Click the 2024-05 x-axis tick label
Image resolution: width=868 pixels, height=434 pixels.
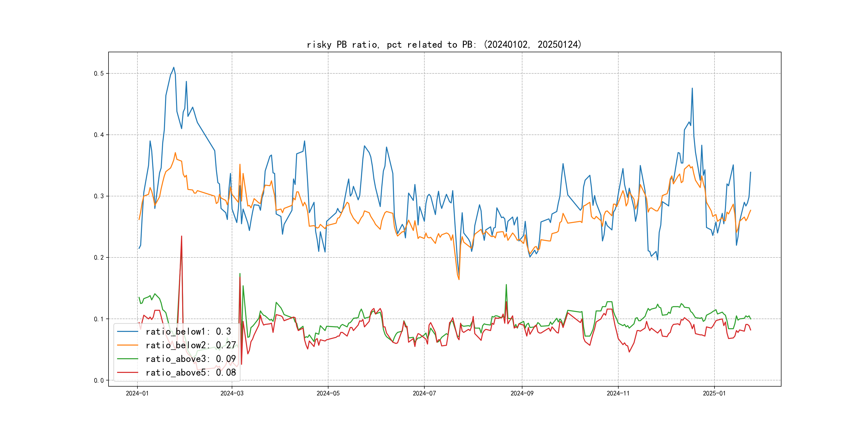click(328, 393)
